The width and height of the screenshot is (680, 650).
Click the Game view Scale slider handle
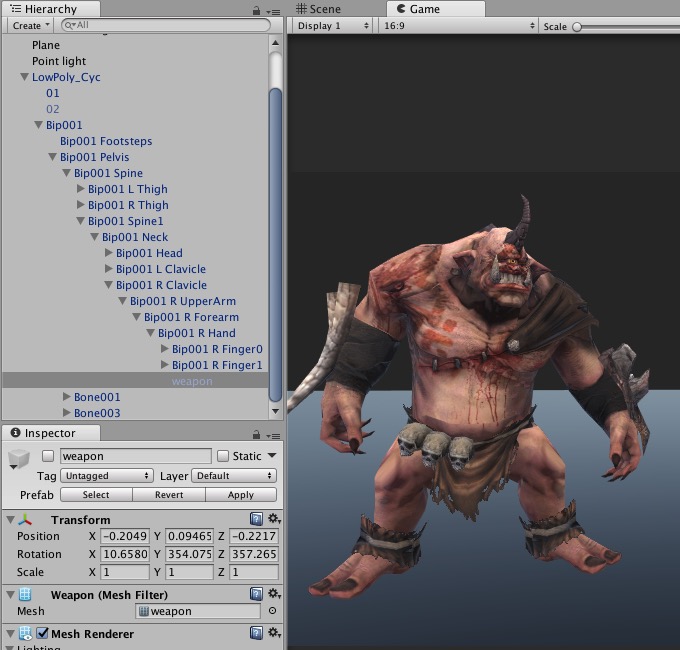[x=577, y=27]
